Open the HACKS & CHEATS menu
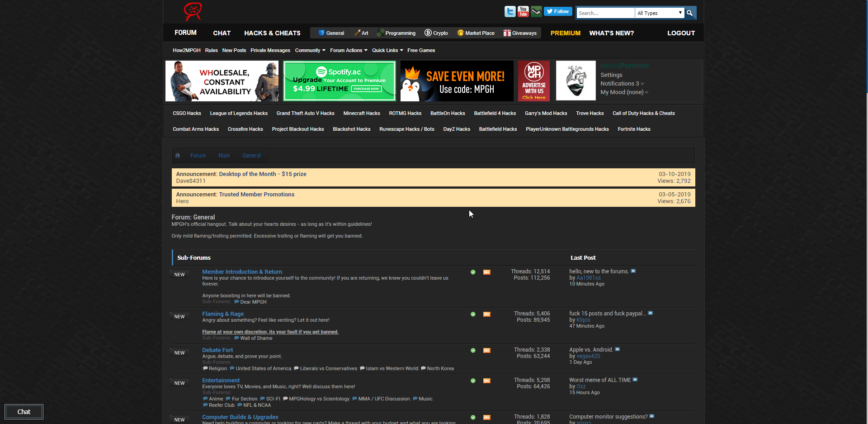Image resolution: width=868 pixels, height=424 pixels. (x=272, y=33)
